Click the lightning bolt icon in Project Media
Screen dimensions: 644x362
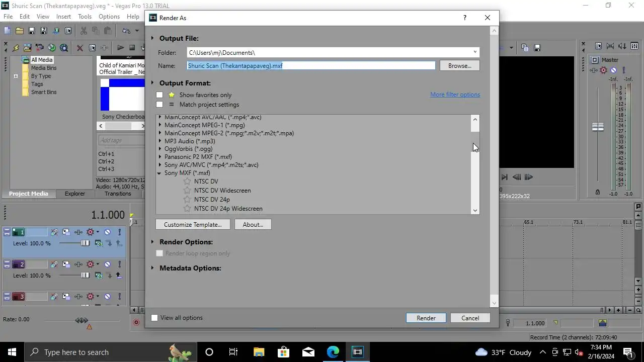tap(15, 48)
